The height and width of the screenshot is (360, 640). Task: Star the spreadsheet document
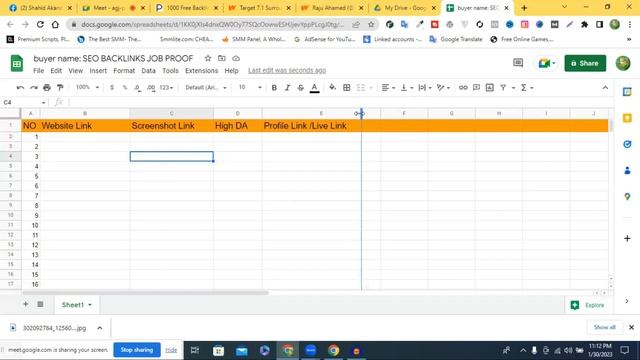pos(208,58)
